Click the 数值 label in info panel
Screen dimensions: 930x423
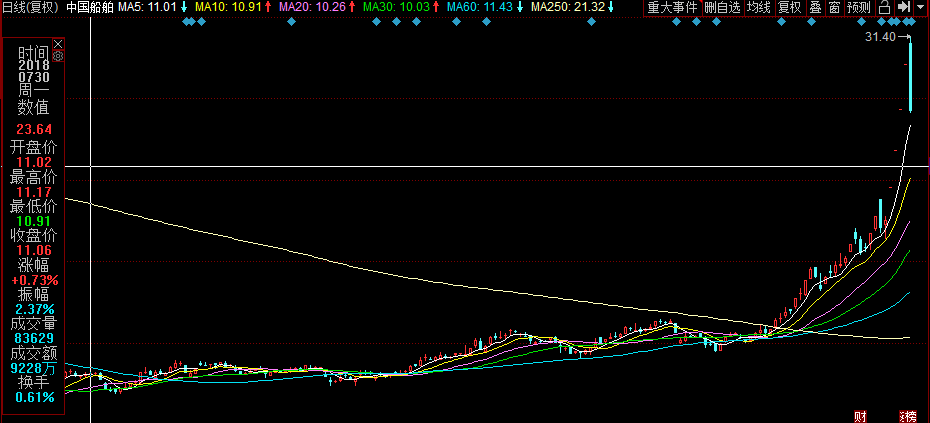coord(34,107)
